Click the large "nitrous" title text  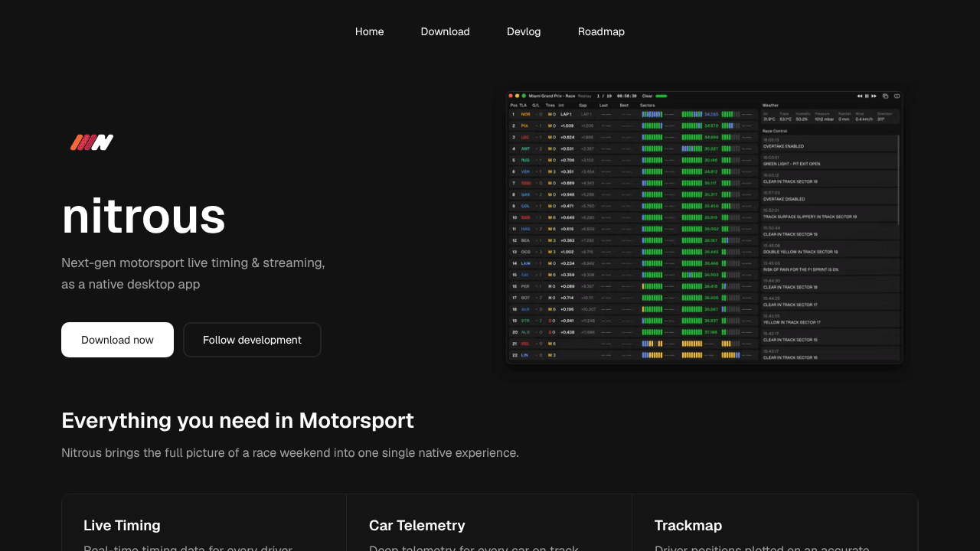click(143, 216)
